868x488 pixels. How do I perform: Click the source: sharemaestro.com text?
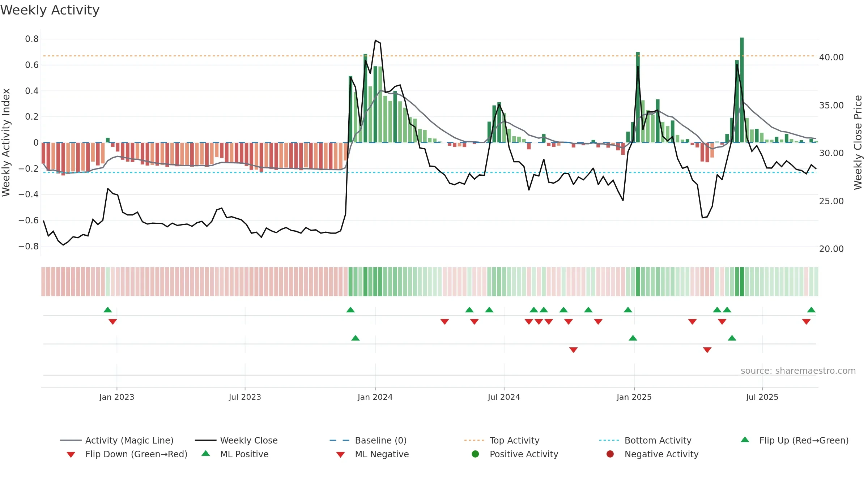pos(798,371)
